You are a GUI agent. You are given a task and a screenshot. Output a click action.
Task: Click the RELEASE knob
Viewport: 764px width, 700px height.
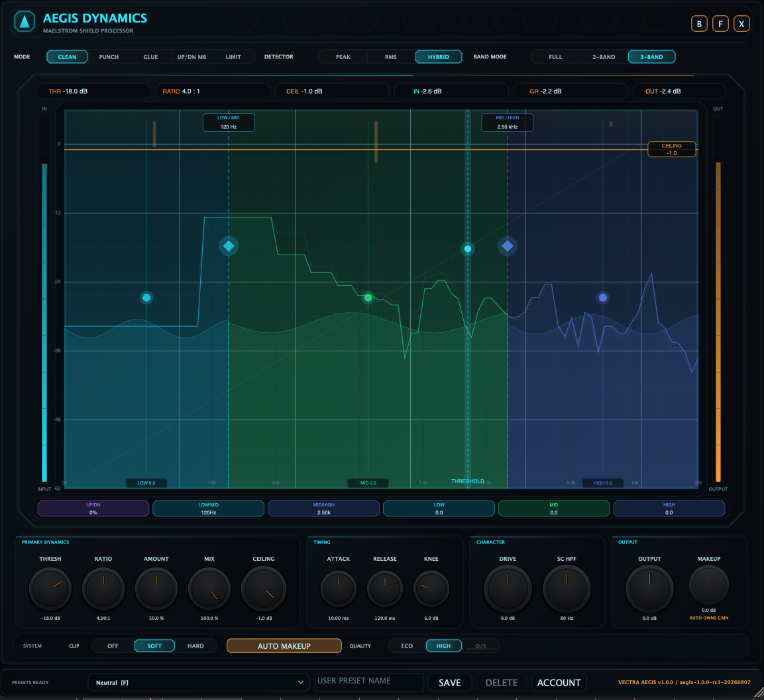(x=385, y=589)
